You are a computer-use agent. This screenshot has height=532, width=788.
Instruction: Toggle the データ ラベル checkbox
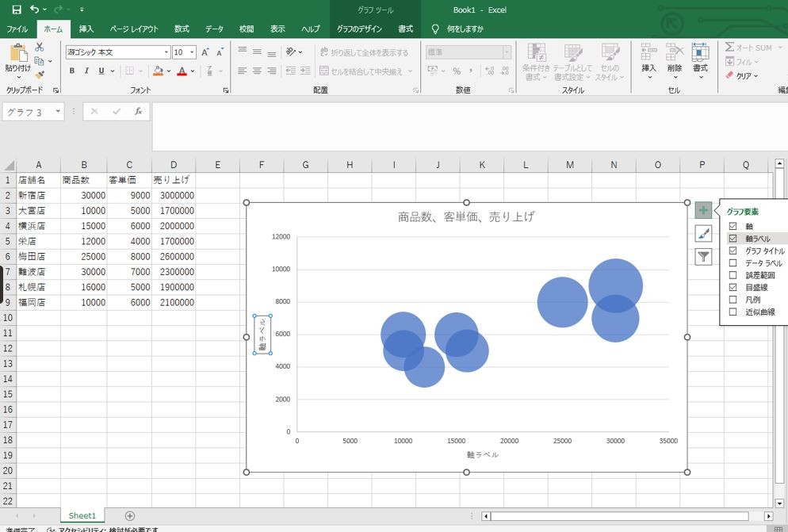click(x=733, y=263)
